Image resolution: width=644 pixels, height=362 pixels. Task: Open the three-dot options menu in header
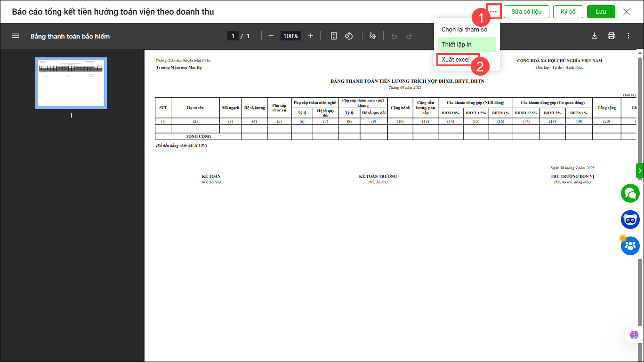pos(493,12)
